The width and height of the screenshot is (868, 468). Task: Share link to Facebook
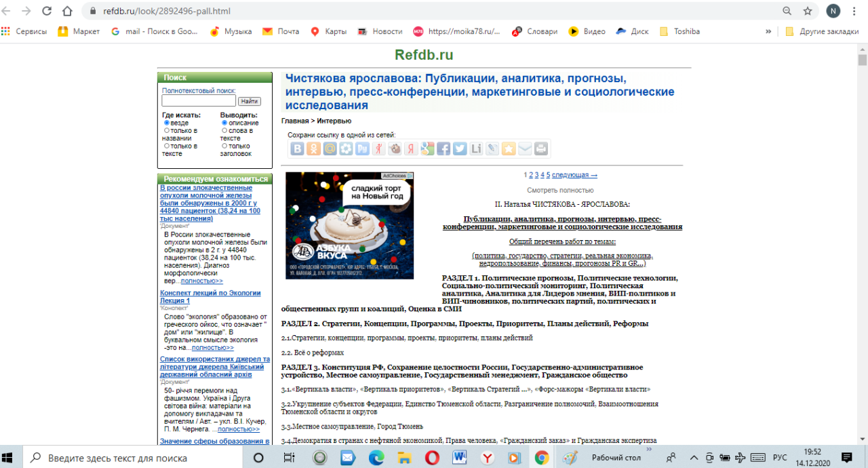pyautogui.click(x=443, y=149)
